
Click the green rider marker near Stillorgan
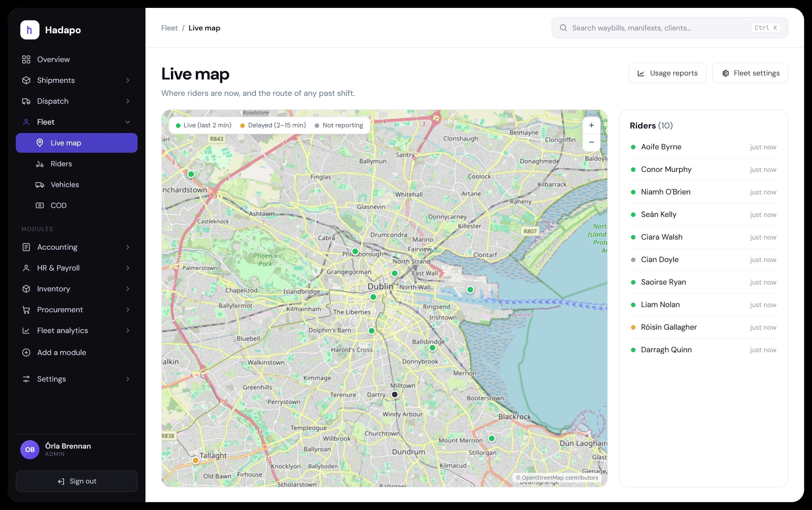492,438
